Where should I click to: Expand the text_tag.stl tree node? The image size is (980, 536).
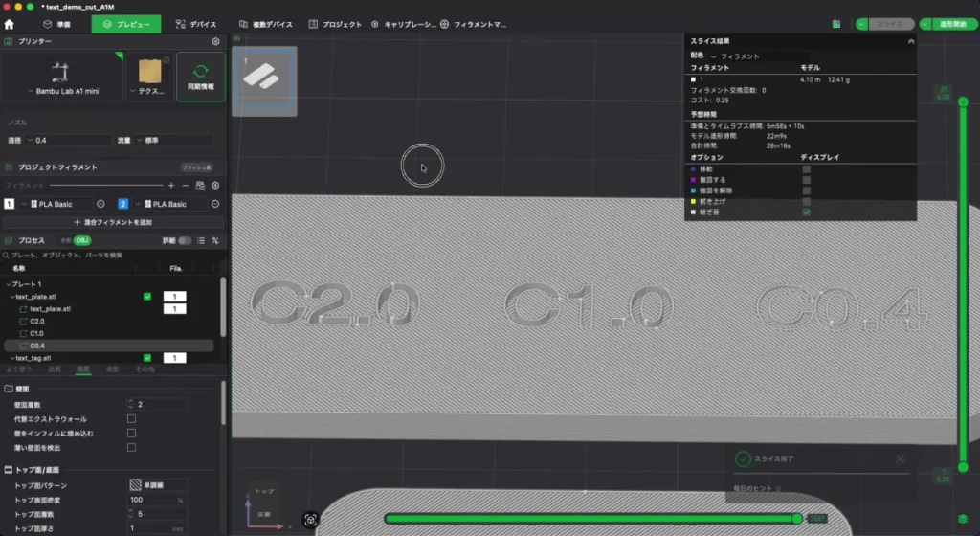(x=12, y=358)
